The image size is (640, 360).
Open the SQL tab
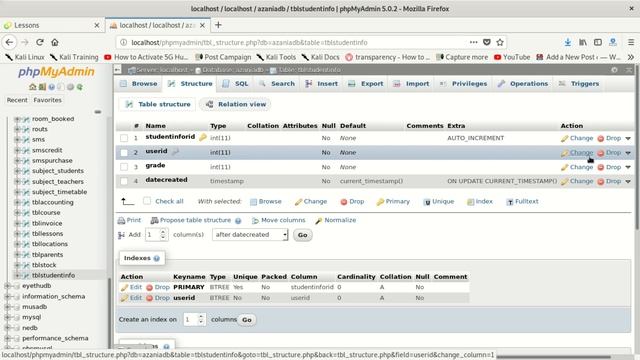[235, 84]
